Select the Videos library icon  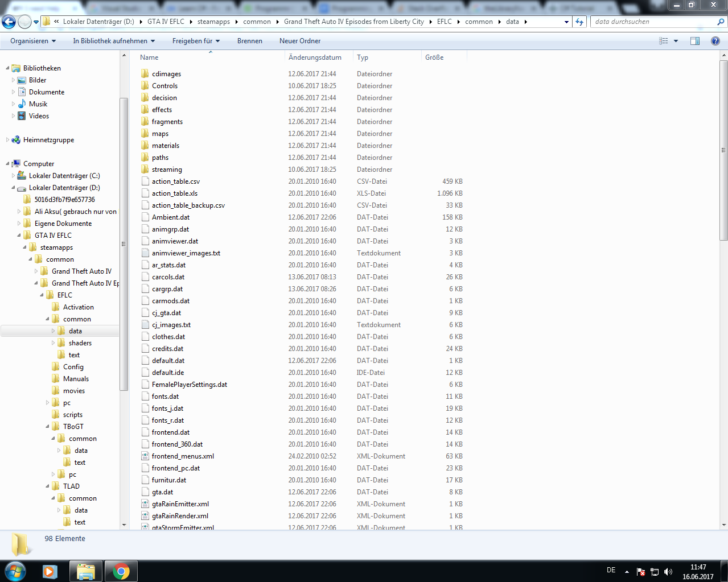22,115
